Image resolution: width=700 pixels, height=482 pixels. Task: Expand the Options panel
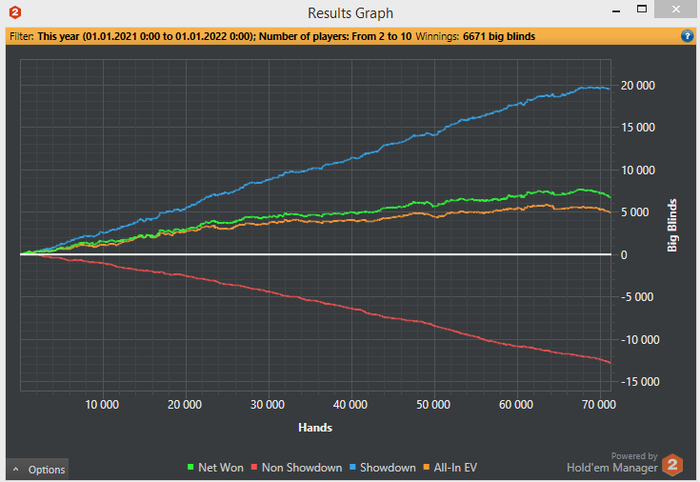tap(38, 469)
